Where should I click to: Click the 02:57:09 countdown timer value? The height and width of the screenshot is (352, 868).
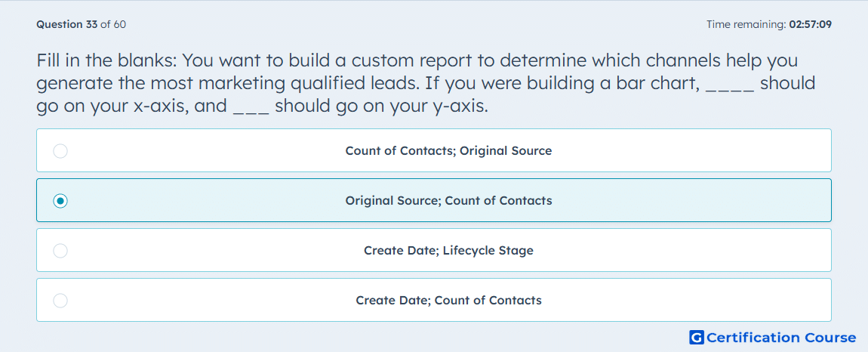pos(811,24)
